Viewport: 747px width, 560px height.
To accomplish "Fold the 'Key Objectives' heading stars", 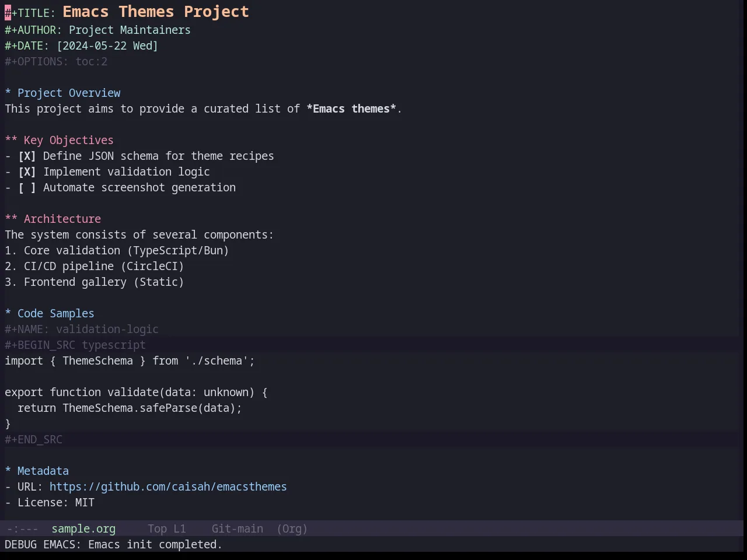I will tap(11, 140).
